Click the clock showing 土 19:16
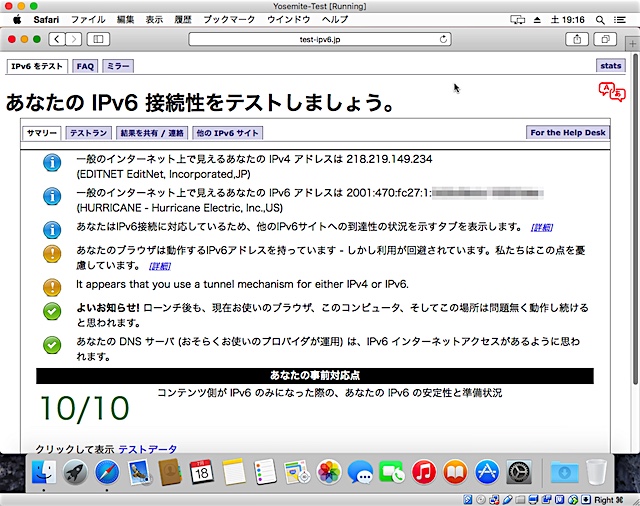The width and height of the screenshot is (640, 506). click(567, 20)
